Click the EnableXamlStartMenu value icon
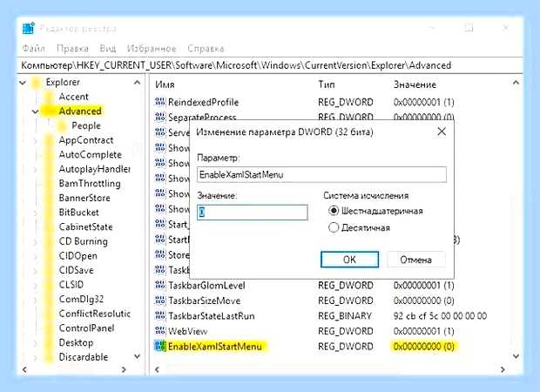 (x=160, y=346)
